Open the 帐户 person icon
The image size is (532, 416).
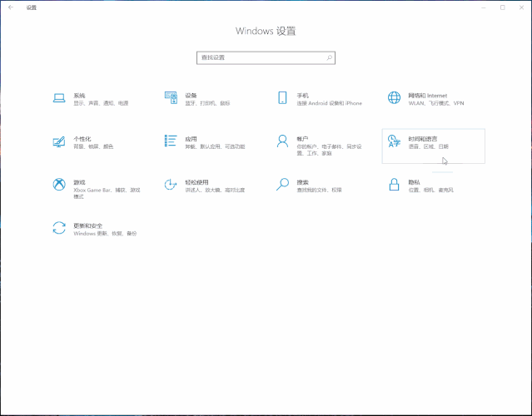click(282, 141)
